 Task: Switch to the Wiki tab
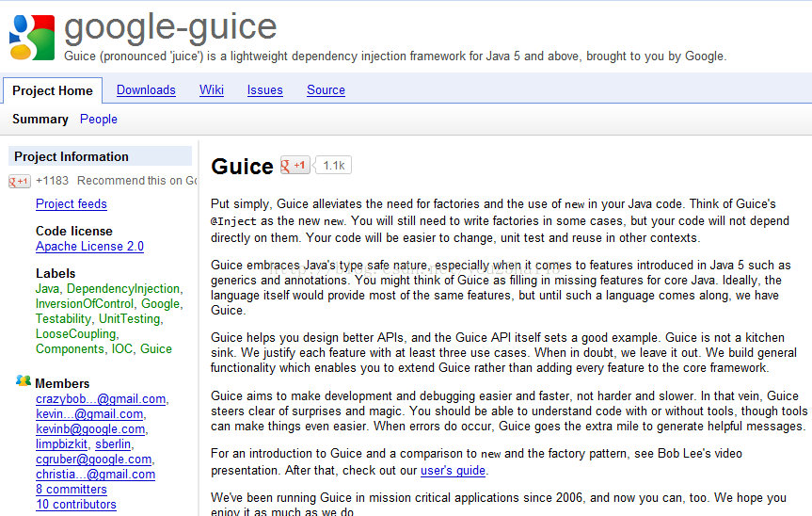(212, 90)
